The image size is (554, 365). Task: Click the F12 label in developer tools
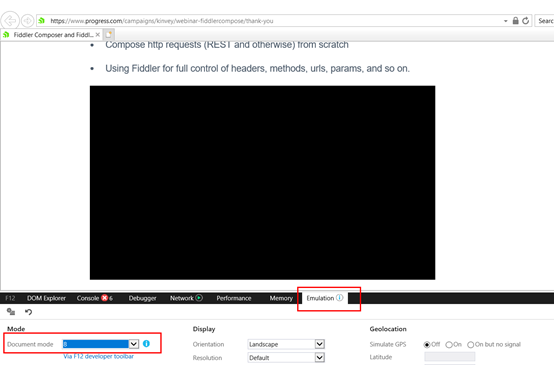(x=10, y=298)
